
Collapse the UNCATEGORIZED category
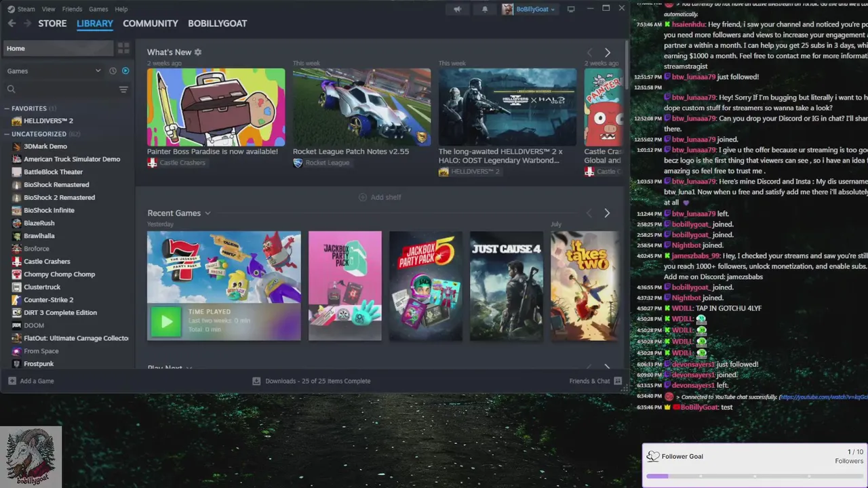point(7,134)
